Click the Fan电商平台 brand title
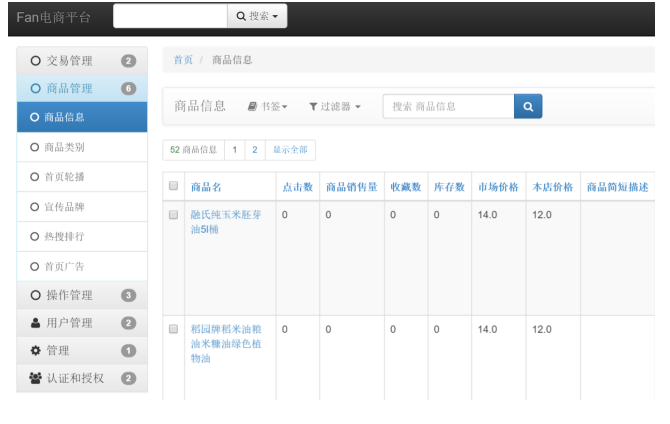This screenshot has height=424, width=670. coord(53,17)
